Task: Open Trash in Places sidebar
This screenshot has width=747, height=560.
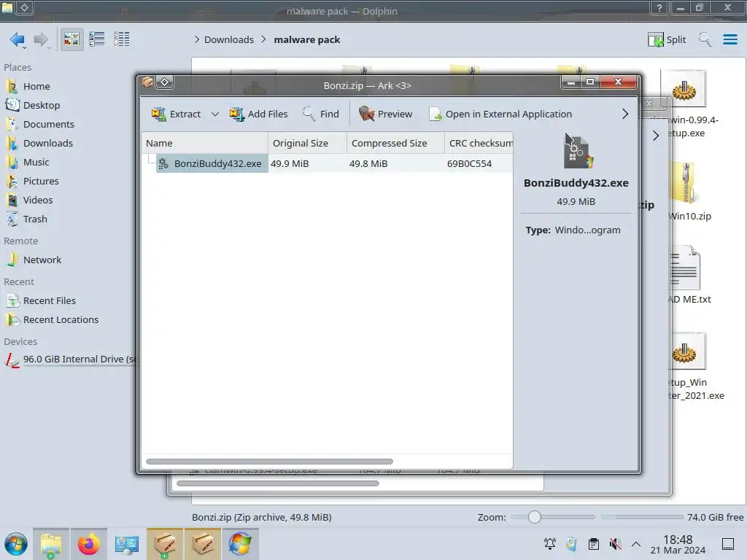Action: tap(35, 219)
